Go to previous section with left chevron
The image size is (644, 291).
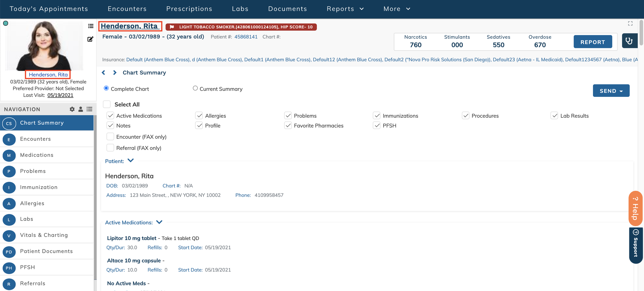(x=104, y=73)
